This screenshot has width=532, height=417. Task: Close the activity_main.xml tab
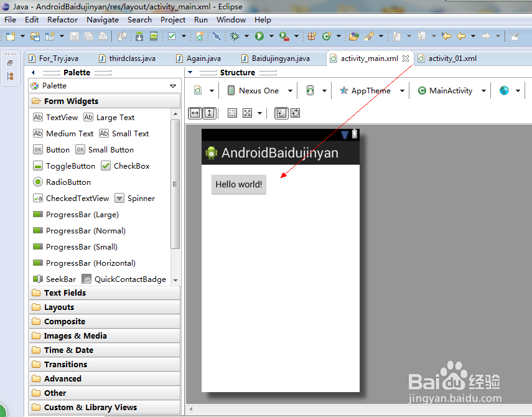click(x=406, y=59)
